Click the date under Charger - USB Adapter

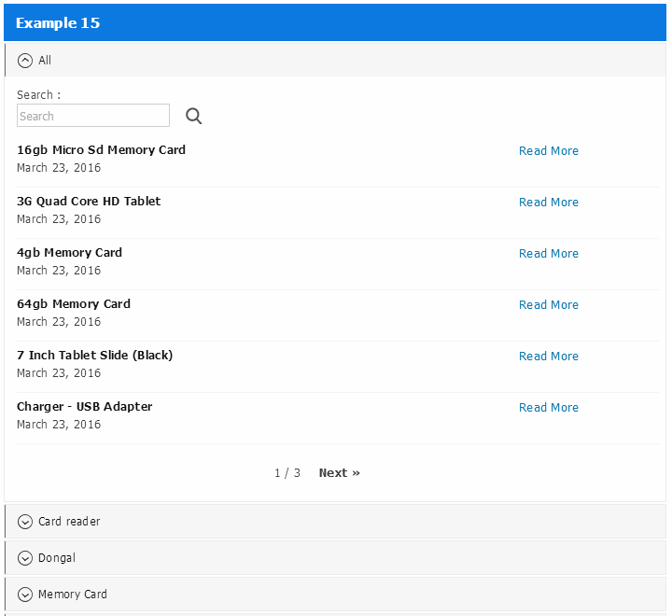coord(59,425)
